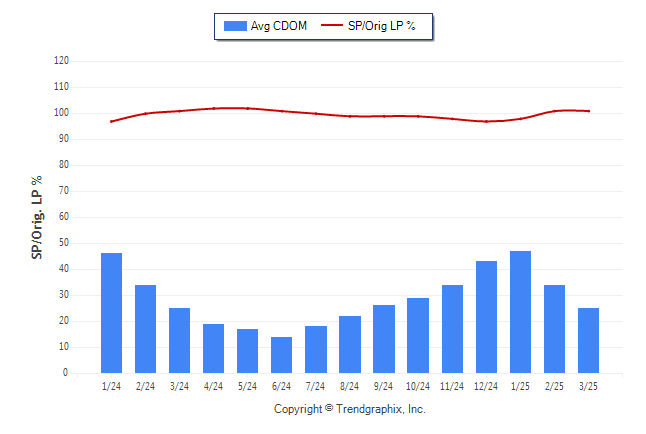646x434 pixels.
Task: Click the y-axis value 80
Action: click(x=64, y=164)
